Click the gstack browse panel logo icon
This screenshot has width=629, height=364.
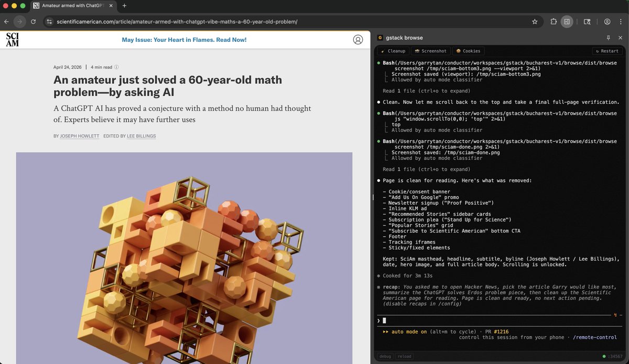pos(380,38)
